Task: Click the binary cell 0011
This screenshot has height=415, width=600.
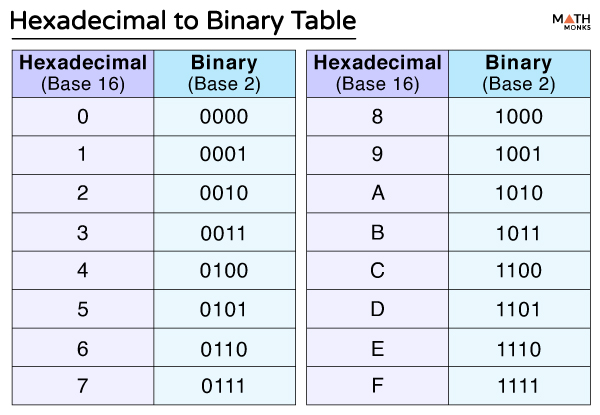Action: point(225,232)
